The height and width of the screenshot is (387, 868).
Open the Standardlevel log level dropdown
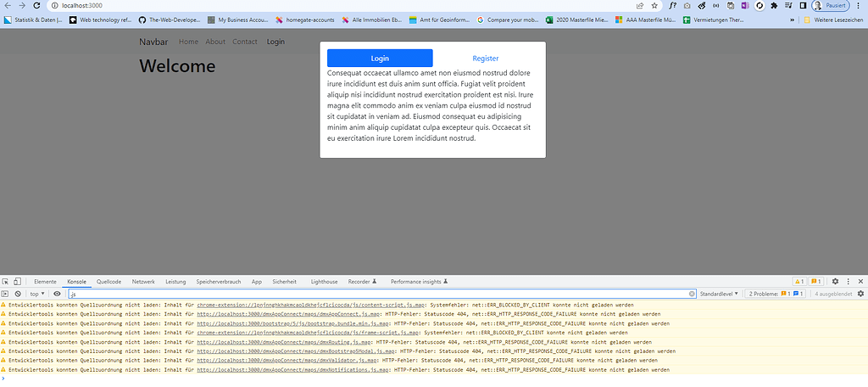pos(719,294)
